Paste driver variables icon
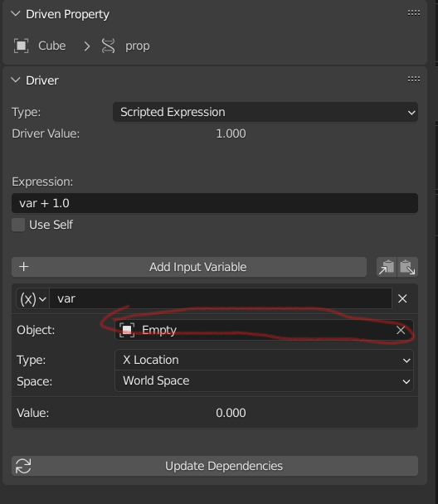This screenshot has width=438, height=504. (408, 267)
